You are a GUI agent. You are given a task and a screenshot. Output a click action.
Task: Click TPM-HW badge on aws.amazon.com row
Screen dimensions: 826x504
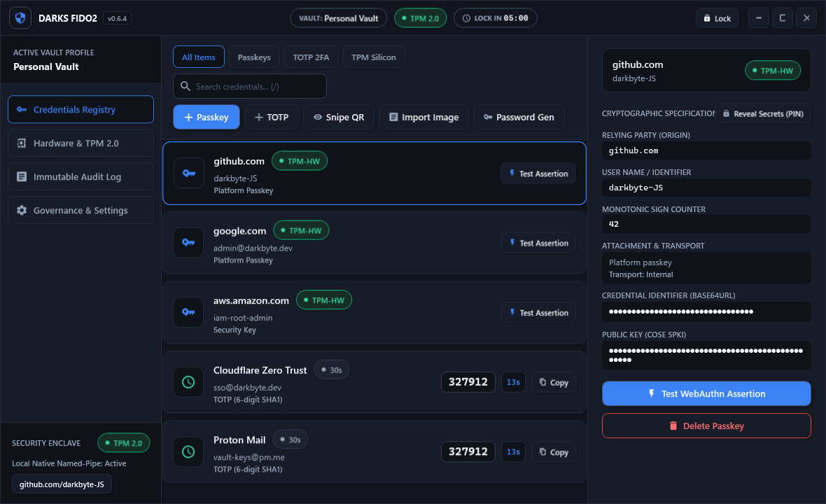tap(324, 300)
